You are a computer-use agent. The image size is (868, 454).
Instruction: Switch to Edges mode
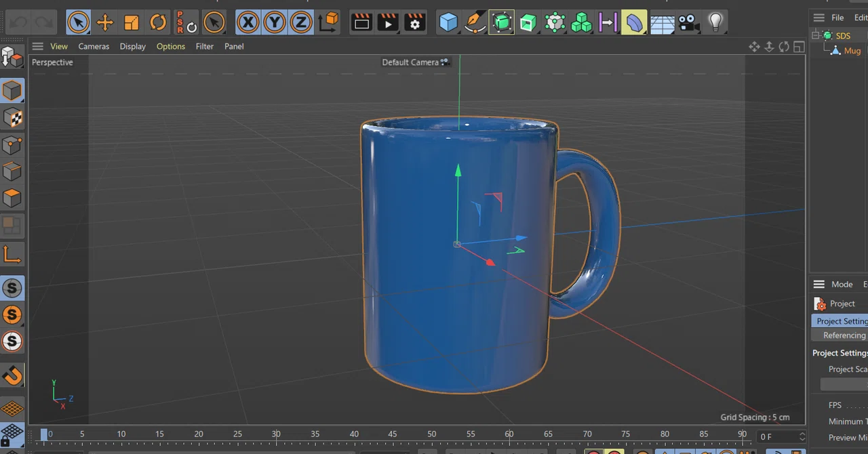point(12,171)
